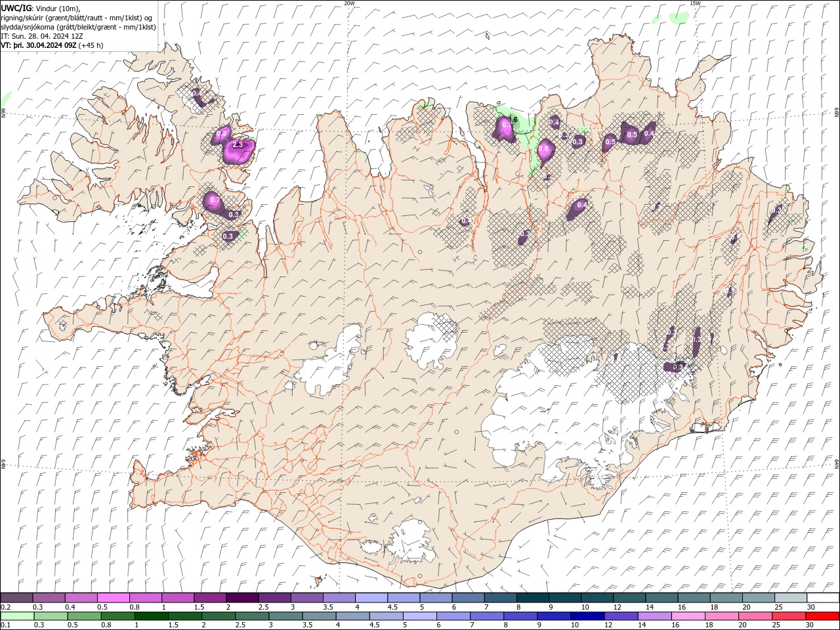
Task: Click the 'Vindur (10m)' label
Action: [57, 8]
